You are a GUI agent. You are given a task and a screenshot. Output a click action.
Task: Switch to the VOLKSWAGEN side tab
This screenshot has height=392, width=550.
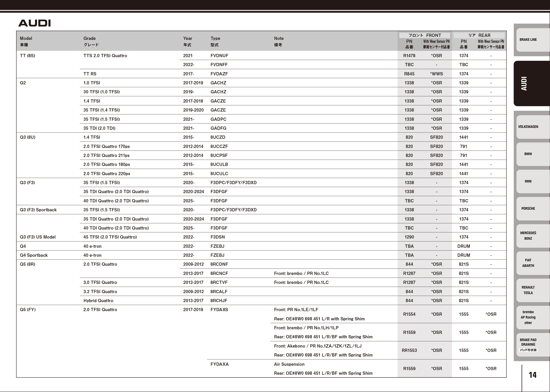pos(533,127)
